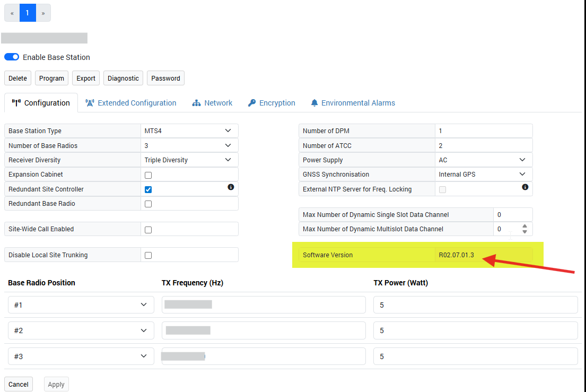Screen dimensions: 586x392
Task: Open the Power Supply dropdown
Action: [x=484, y=160]
